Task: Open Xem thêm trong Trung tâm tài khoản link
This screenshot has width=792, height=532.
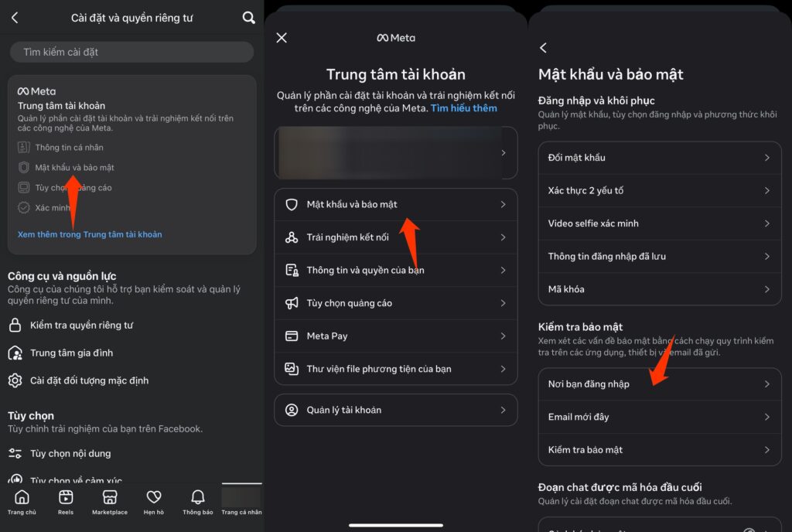Action: (90, 234)
